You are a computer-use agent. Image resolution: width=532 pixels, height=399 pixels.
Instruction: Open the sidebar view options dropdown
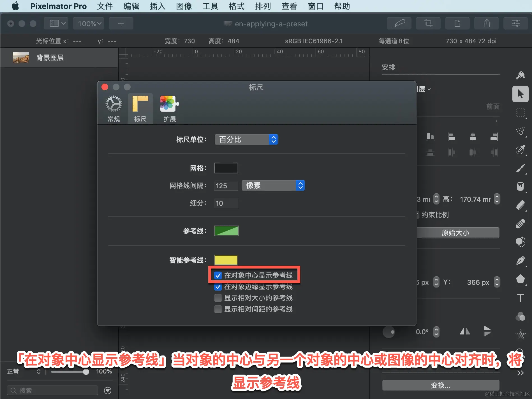tap(56, 23)
